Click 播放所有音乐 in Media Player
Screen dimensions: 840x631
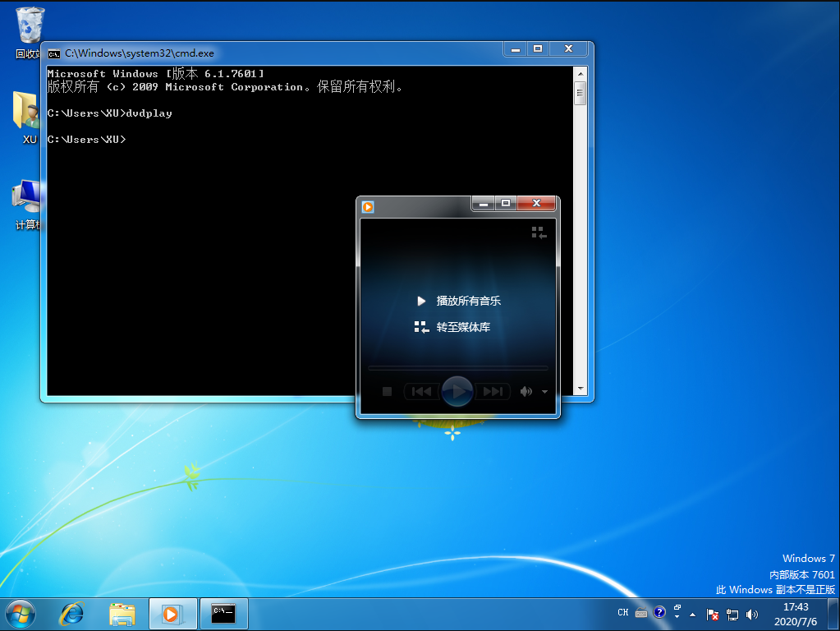click(x=469, y=301)
